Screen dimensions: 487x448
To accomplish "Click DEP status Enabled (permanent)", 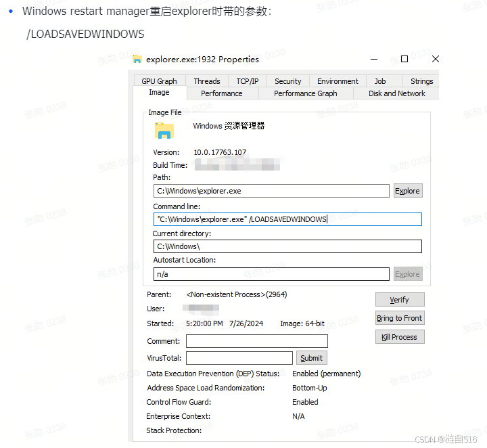I will 327,374.
